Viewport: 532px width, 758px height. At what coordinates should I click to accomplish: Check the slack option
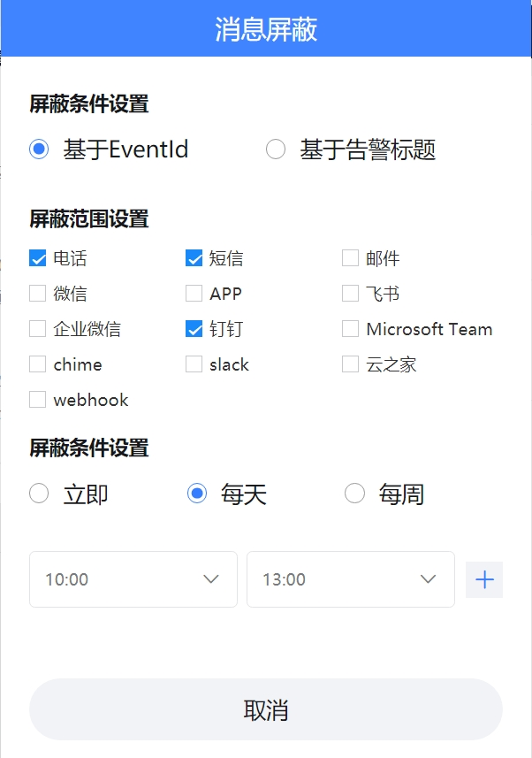[194, 364]
